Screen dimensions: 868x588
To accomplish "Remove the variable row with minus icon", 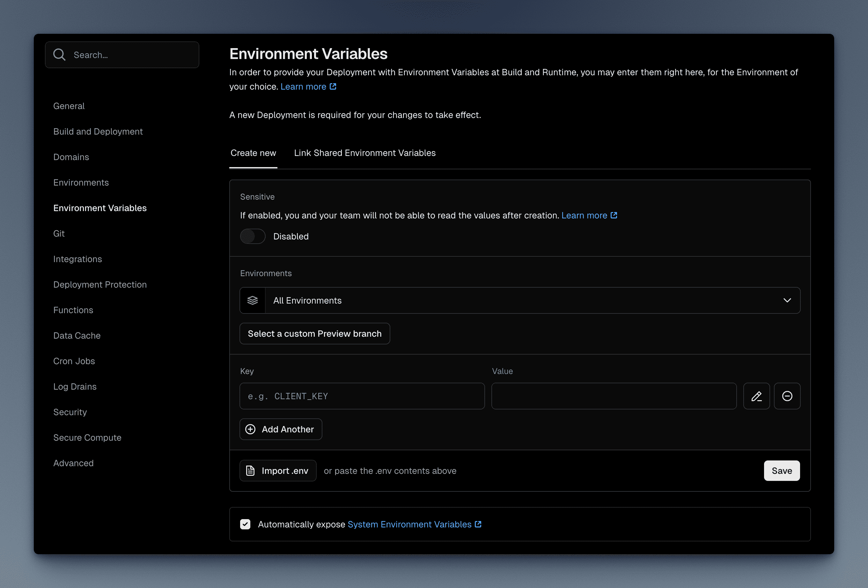I will (787, 396).
